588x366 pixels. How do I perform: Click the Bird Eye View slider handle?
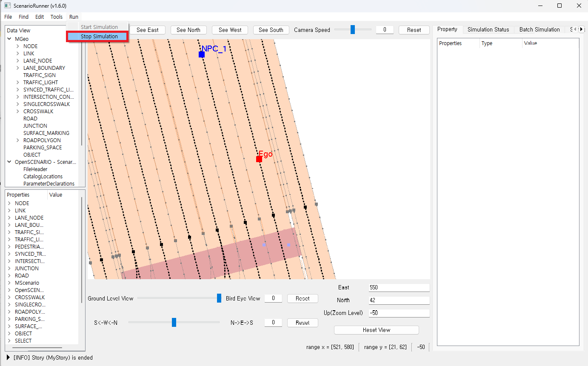coord(219,298)
